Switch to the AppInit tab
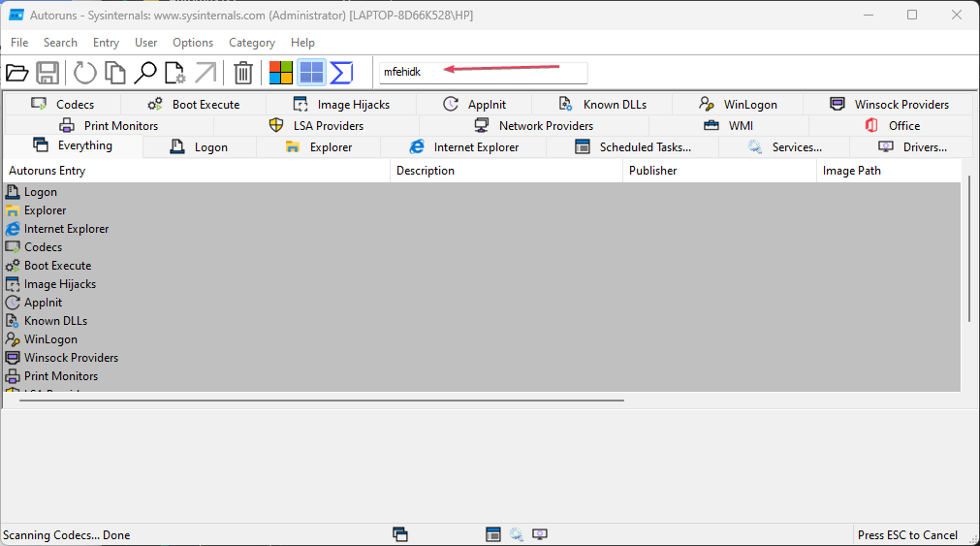The image size is (980, 546). point(474,105)
